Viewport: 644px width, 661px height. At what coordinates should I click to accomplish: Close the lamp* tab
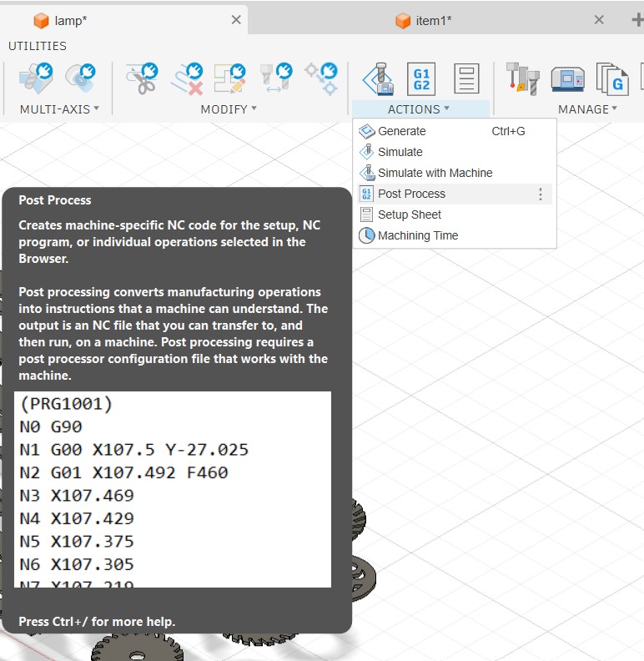point(236,20)
